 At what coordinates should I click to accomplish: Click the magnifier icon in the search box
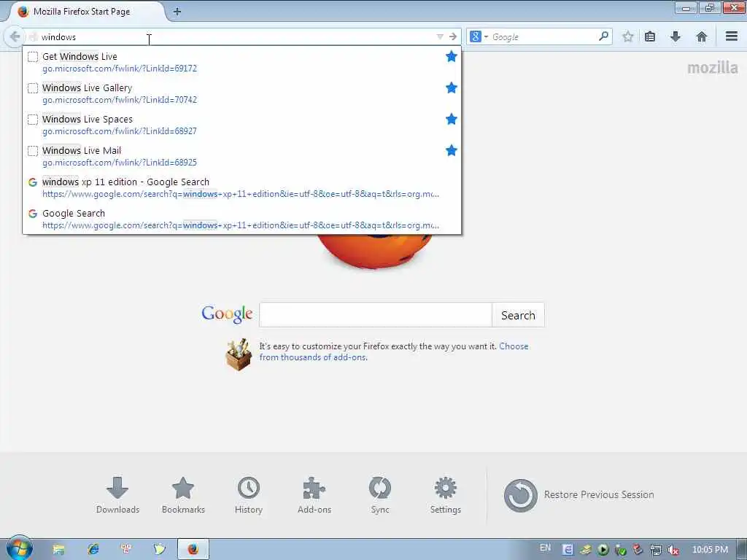pos(603,36)
